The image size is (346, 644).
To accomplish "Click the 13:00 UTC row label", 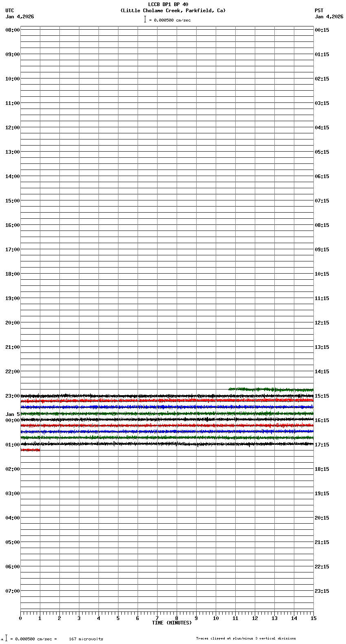I will click(x=13, y=152).
